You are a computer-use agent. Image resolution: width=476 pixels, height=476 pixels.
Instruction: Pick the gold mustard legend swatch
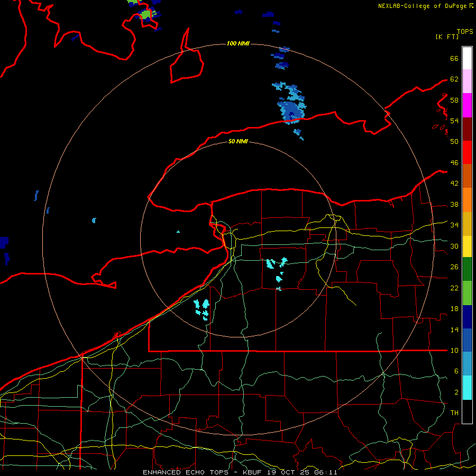467,224
